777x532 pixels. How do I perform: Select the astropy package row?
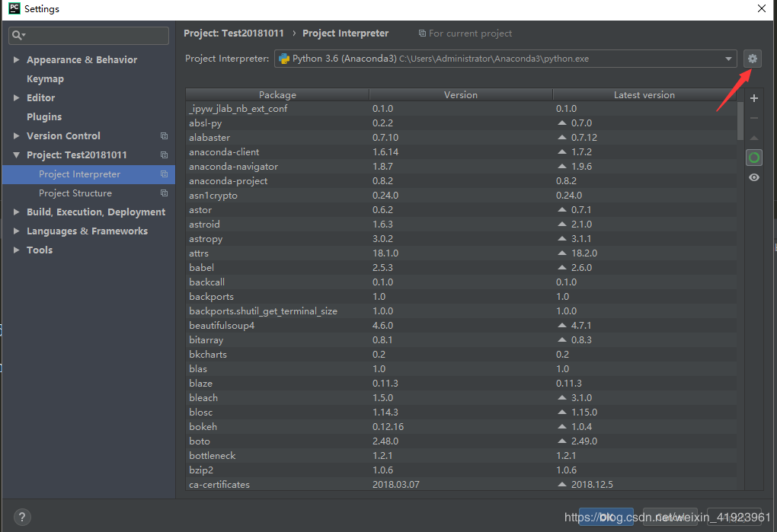click(x=462, y=239)
